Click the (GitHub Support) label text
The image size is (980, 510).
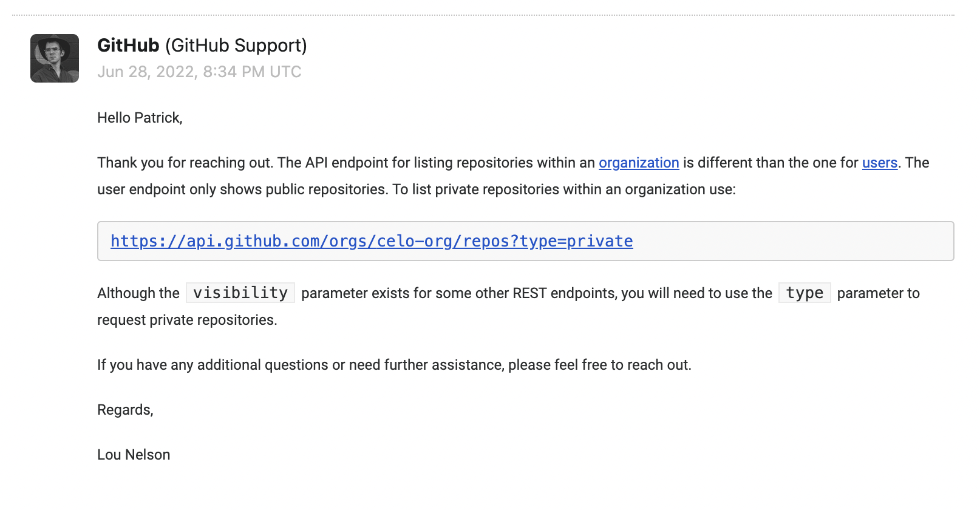pos(236,46)
